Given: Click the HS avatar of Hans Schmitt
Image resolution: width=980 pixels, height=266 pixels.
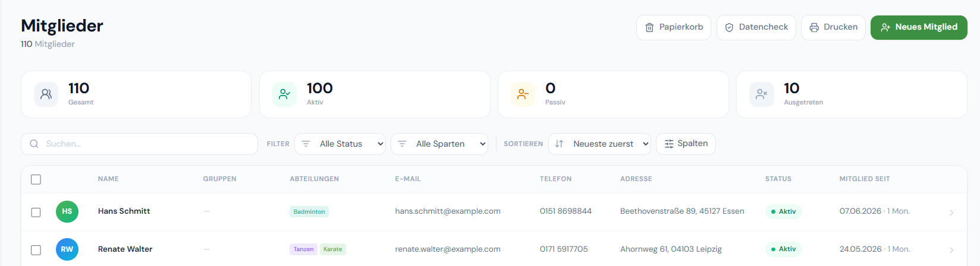Looking at the screenshot, I should click(67, 211).
